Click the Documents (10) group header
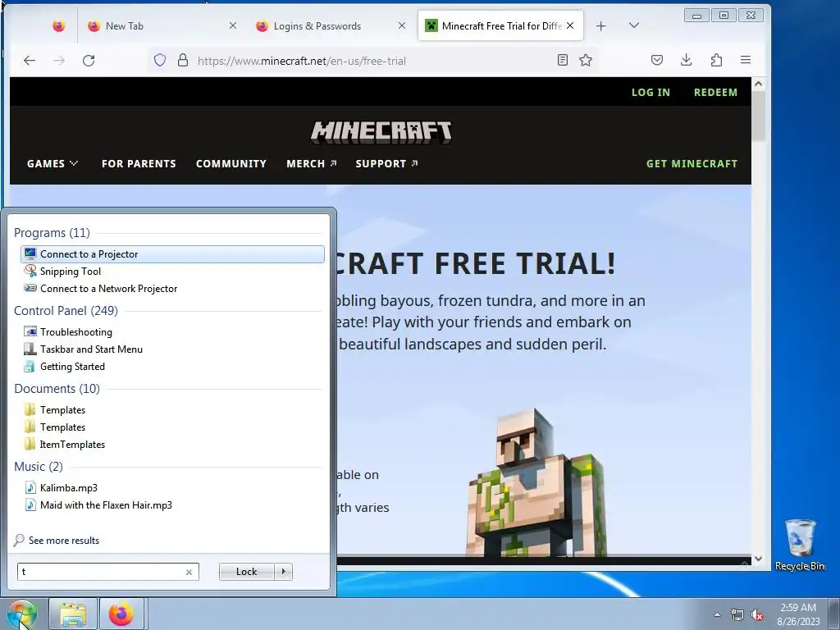The width and height of the screenshot is (840, 630). 57,388
